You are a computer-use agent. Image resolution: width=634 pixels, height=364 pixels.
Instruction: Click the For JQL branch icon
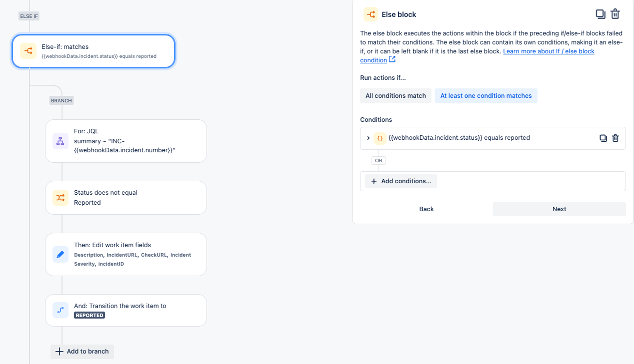60,141
